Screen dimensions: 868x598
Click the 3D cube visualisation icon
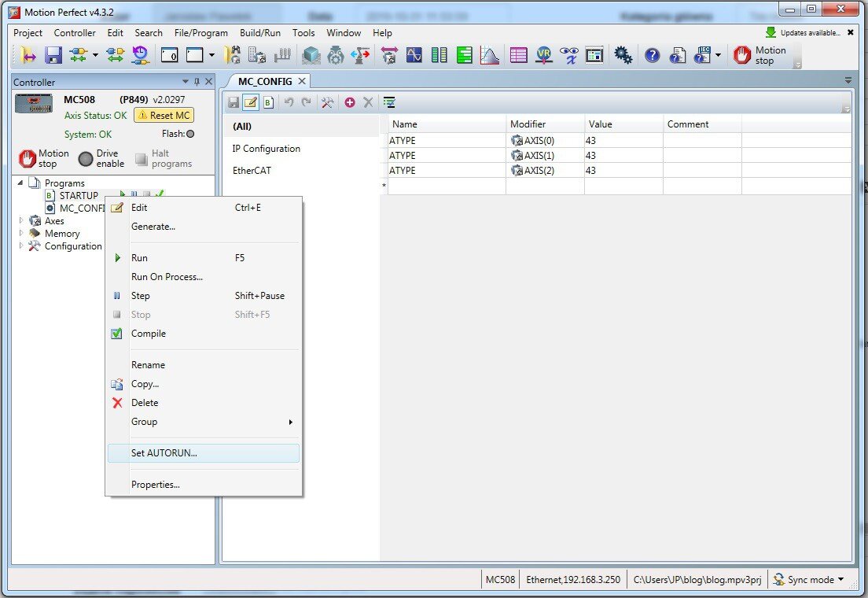click(311, 55)
